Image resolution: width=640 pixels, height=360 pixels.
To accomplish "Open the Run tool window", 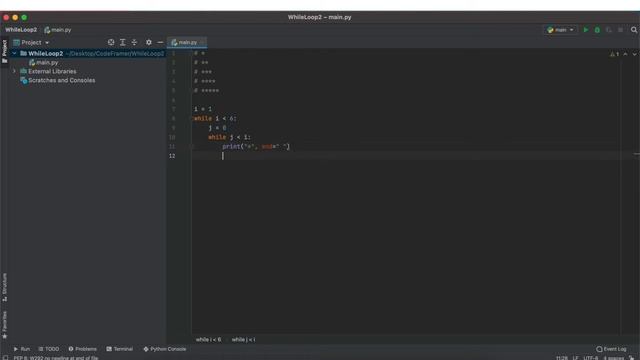I will pos(22,349).
